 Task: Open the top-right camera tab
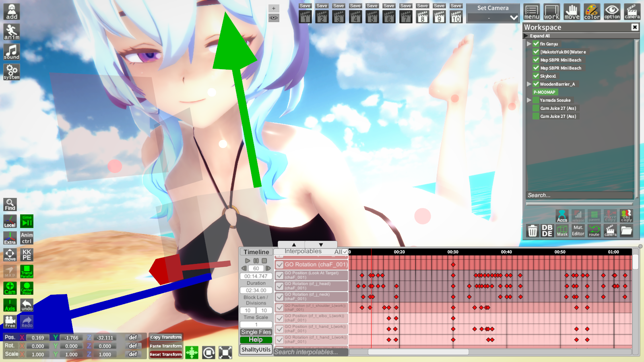[632, 12]
